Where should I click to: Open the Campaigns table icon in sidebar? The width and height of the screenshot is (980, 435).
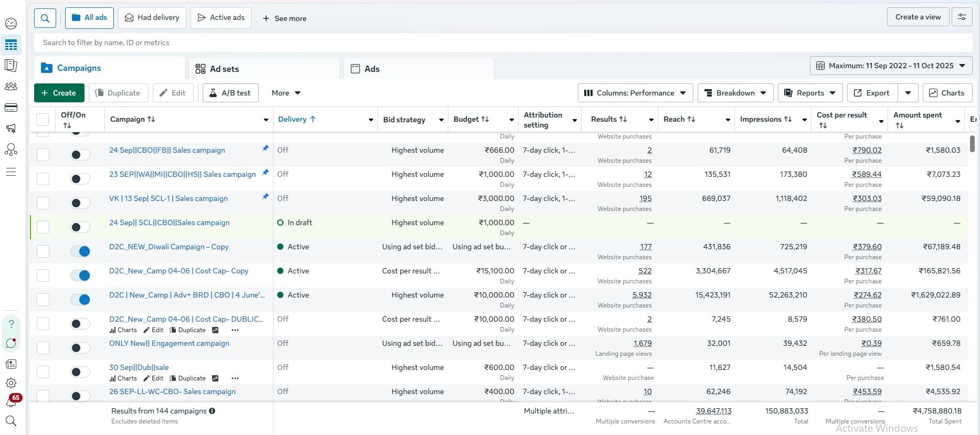pos(11,45)
